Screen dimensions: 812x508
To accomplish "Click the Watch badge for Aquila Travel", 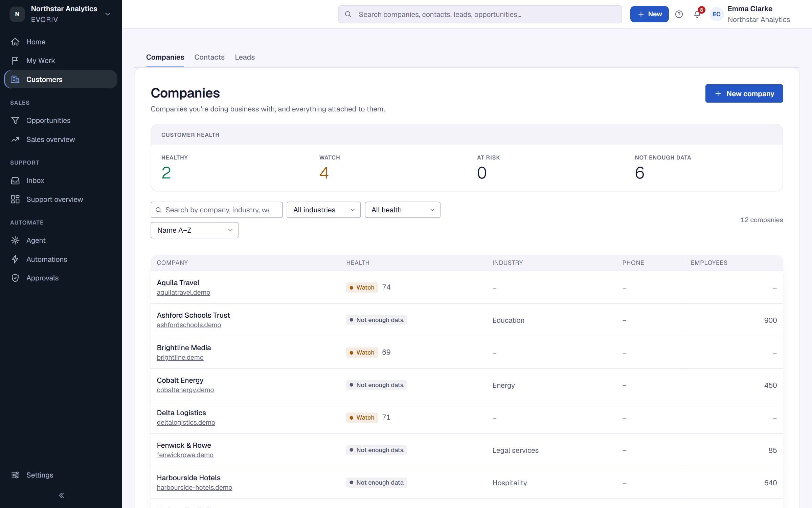I will 362,287.
